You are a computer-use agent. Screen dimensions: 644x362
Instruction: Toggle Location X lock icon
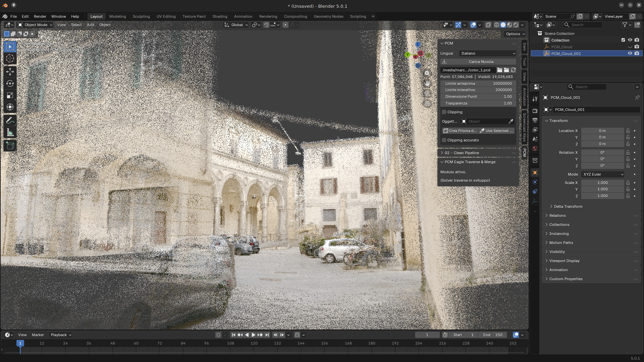628,131
